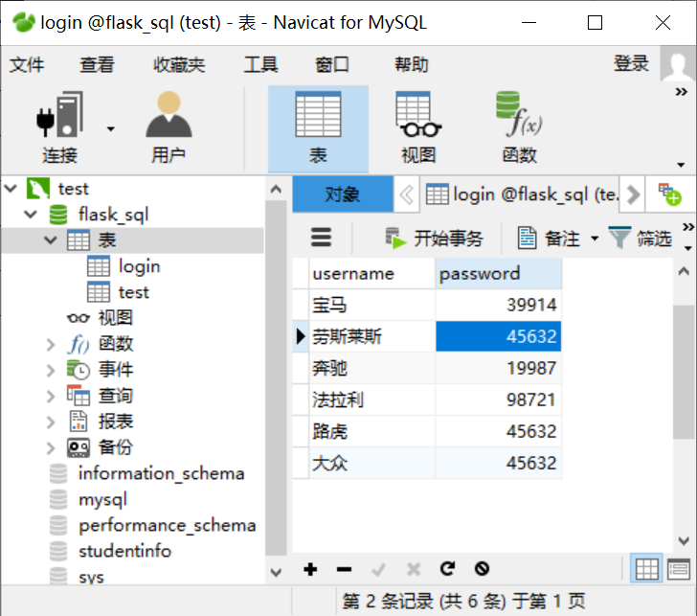The width and height of the screenshot is (697, 616).
Task: Collapse the flask_sql database node
Action: pos(31,215)
